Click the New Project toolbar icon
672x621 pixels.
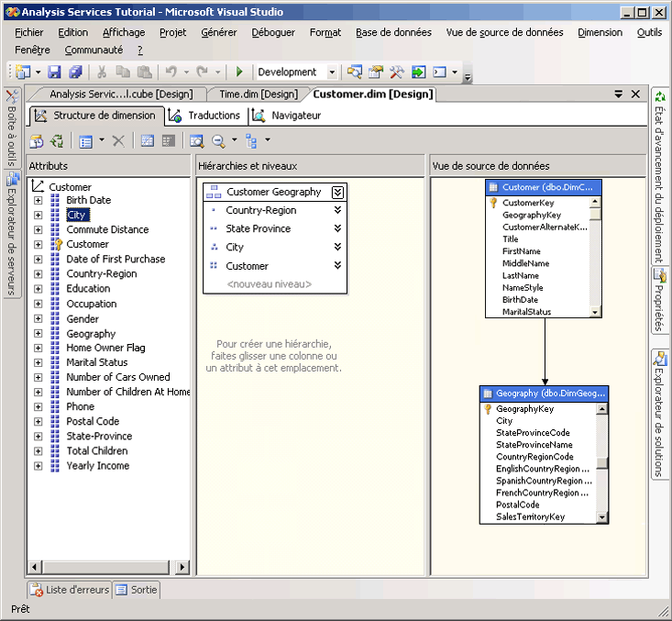pos(23,72)
